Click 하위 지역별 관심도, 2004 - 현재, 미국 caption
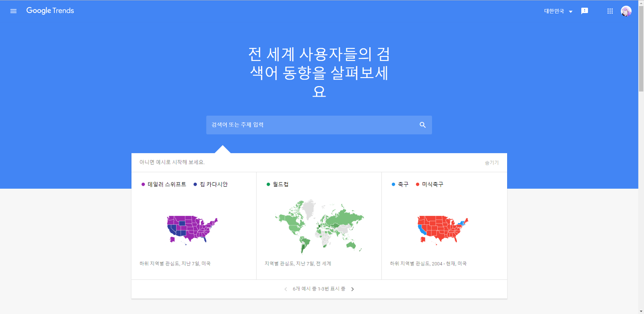 [428, 263]
